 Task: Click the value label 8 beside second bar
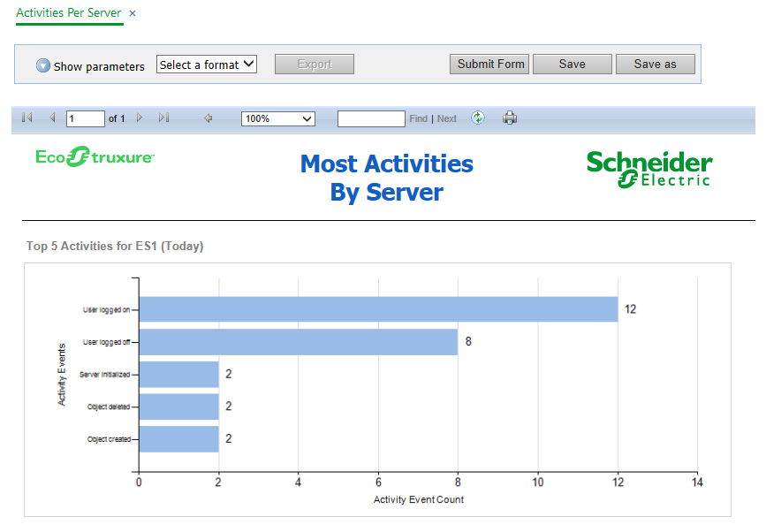click(468, 341)
